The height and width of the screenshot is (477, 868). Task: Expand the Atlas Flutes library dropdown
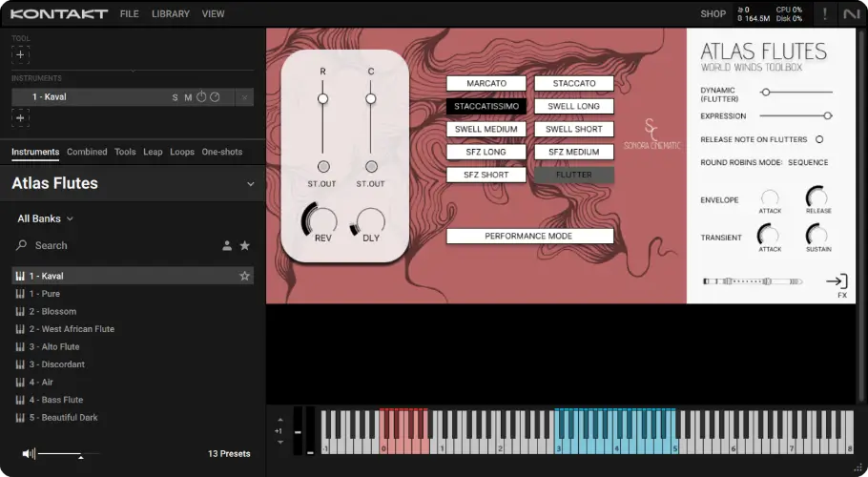(250, 184)
